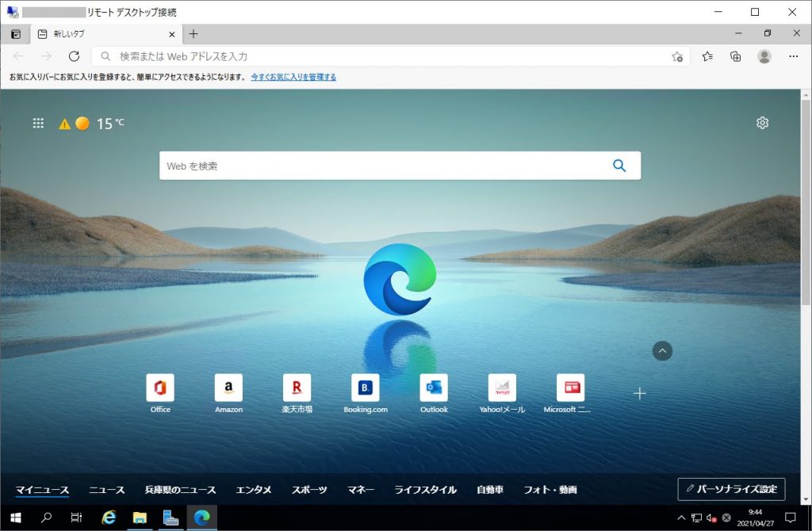Focus the address bar
Image resolution: width=812 pixels, height=531 pixels.
[390, 56]
